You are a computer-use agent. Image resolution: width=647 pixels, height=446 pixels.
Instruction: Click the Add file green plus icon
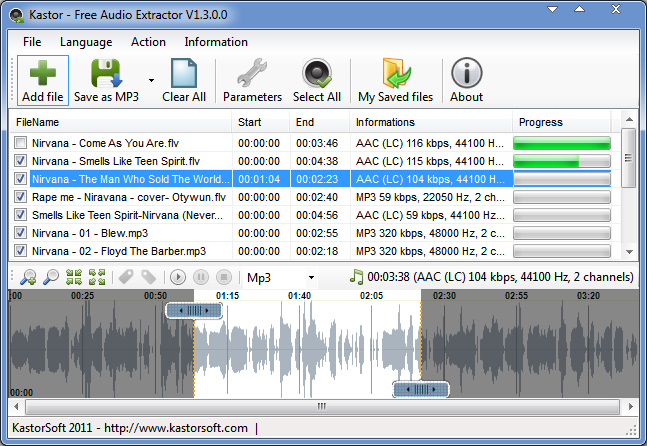[x=43, y=73]
